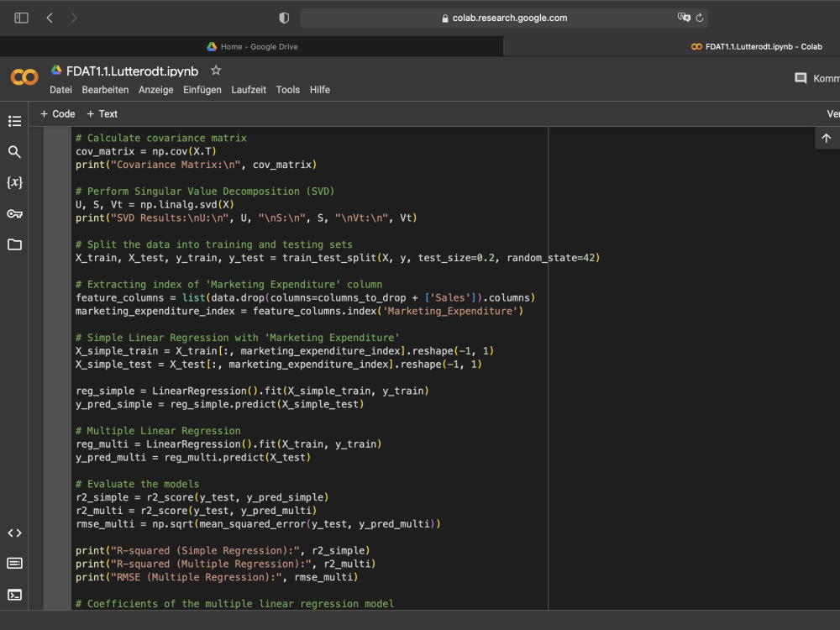Click the 'marketing_expenditure_index =' line
840x630 pixels.
coord(300,312)
